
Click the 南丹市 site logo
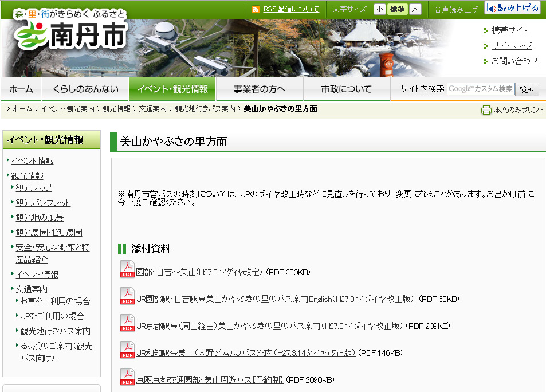pos(70,30)
